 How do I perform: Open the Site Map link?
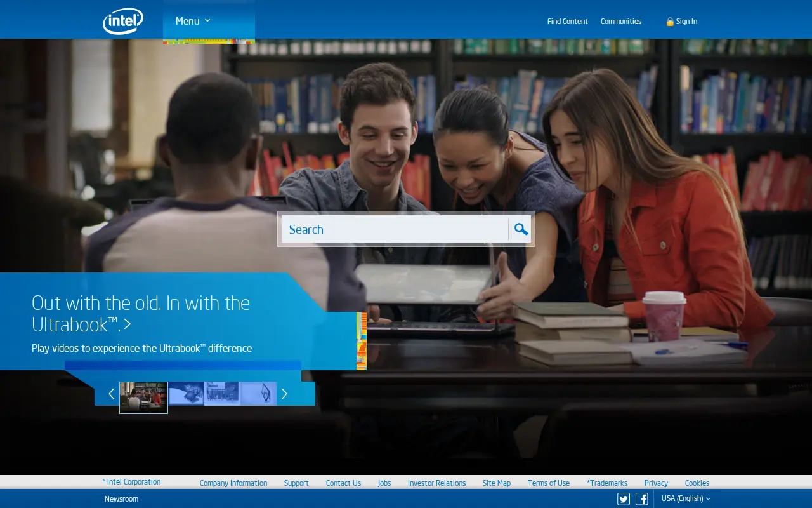(497, 483)
